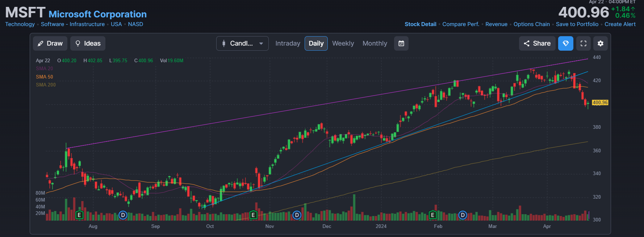The image size is (644, 237).
Task: Click the C 400.96 close value
Action: coord(143,60)
